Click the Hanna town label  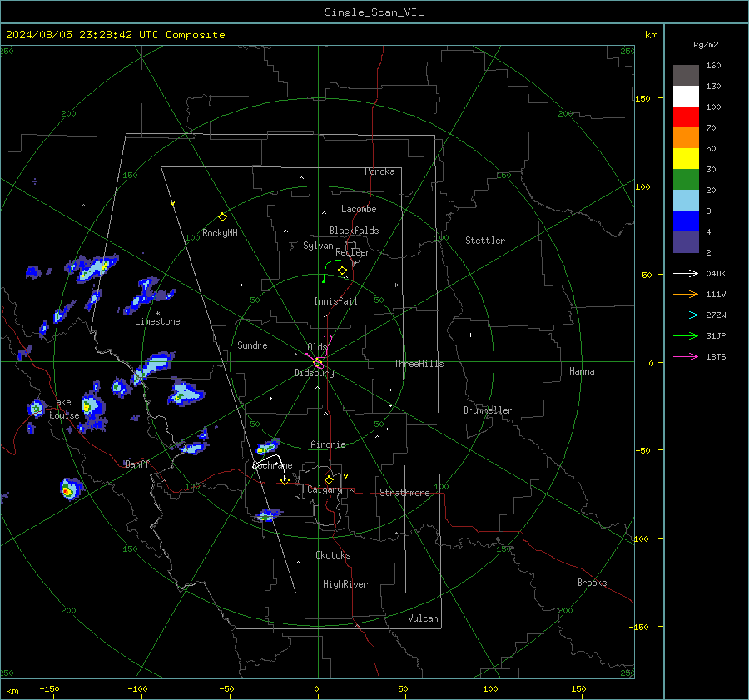pos(582,371)
